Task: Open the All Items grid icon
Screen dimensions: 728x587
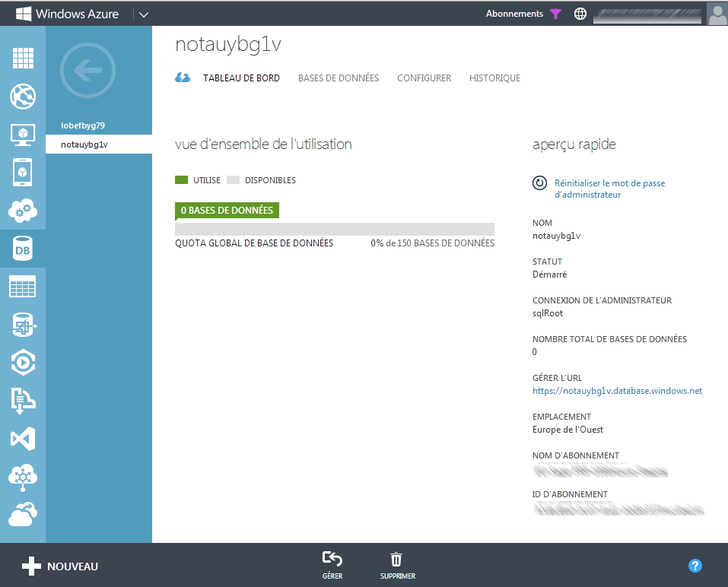Action: coord(23,58)
